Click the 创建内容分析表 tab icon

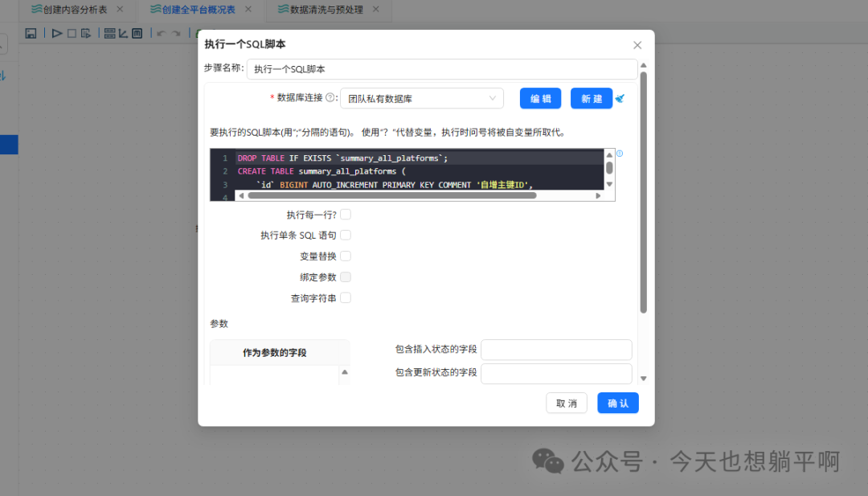click(x=36, y=9)
